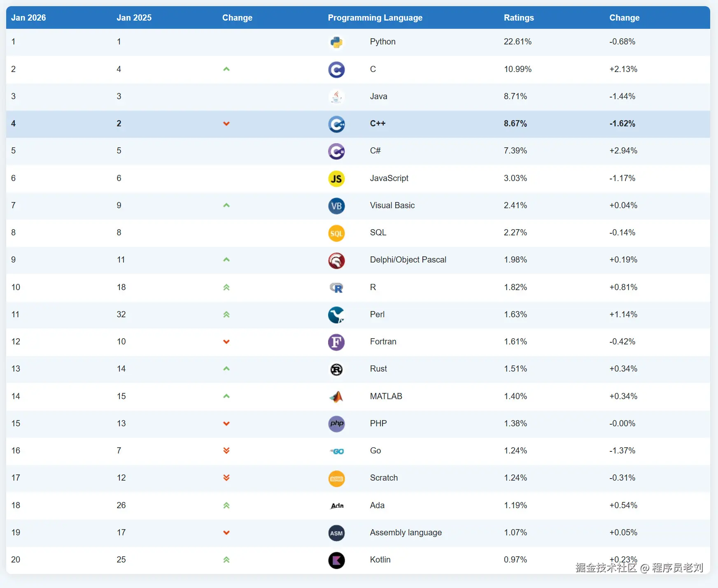Click the Kotlin logo icon

(336, 560)
